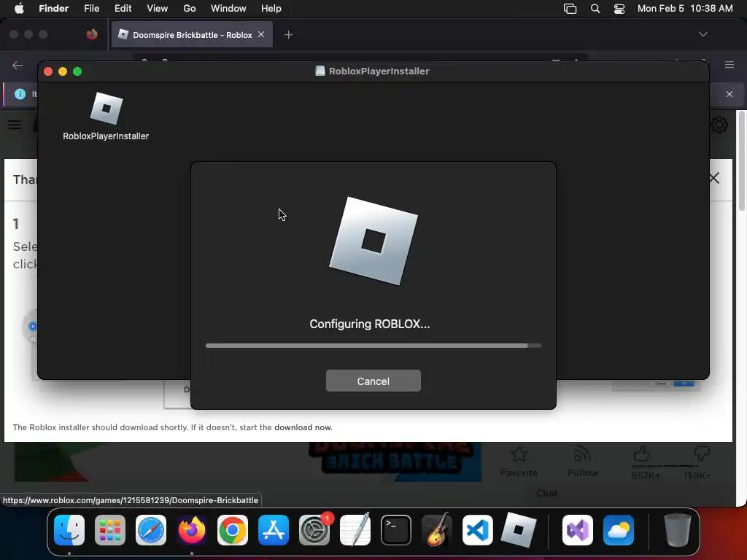Close the Doomspire Brickbattle browser tab
The width and height of the screenshot is (747, 560).
pos(261,34)
